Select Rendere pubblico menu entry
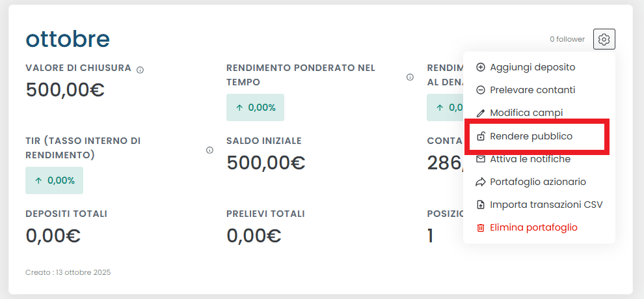Screen dimensions: 644x299 click(531, 136)
